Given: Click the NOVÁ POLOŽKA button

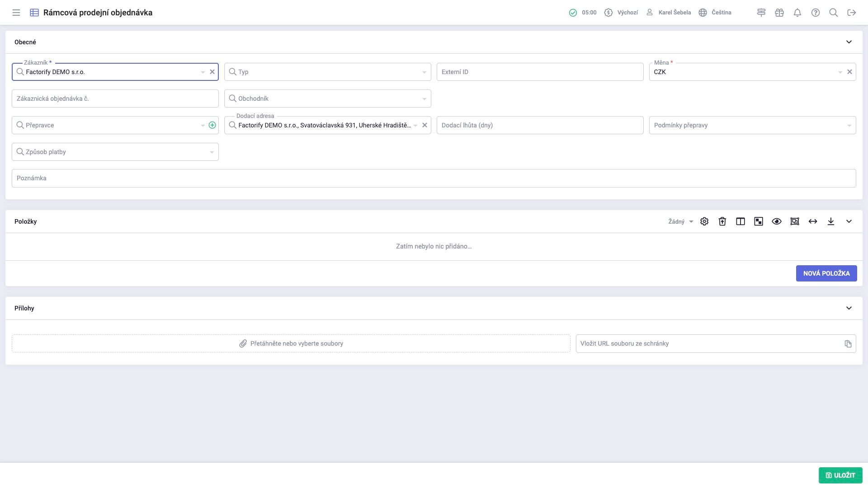Looking at the screenshot, I should (826, 273).
